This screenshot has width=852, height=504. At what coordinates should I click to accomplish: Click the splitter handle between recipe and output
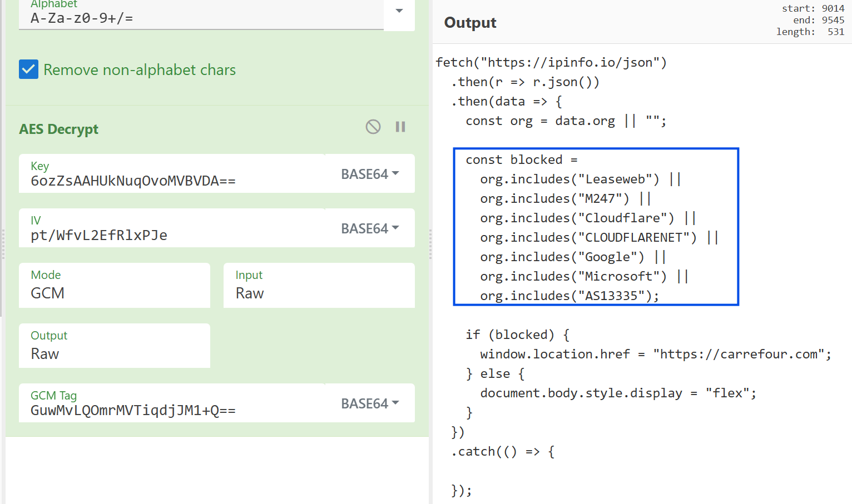[430, 244]
